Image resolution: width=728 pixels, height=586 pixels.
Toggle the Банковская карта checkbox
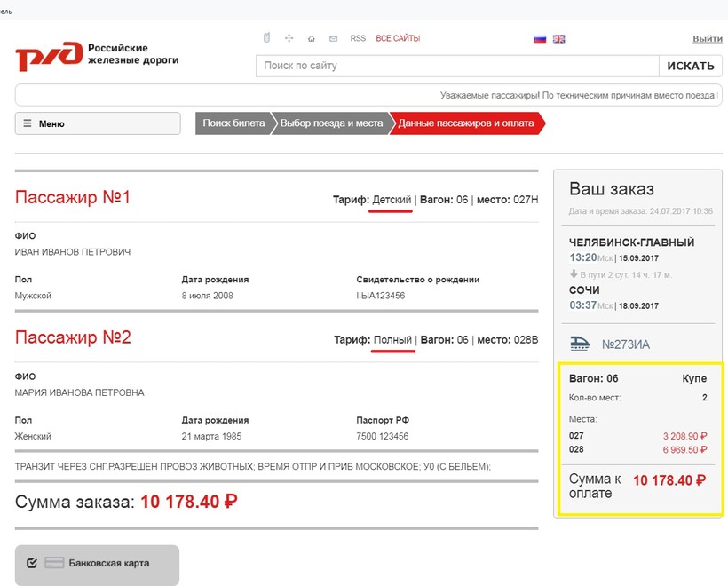click(x=32, y=563)
